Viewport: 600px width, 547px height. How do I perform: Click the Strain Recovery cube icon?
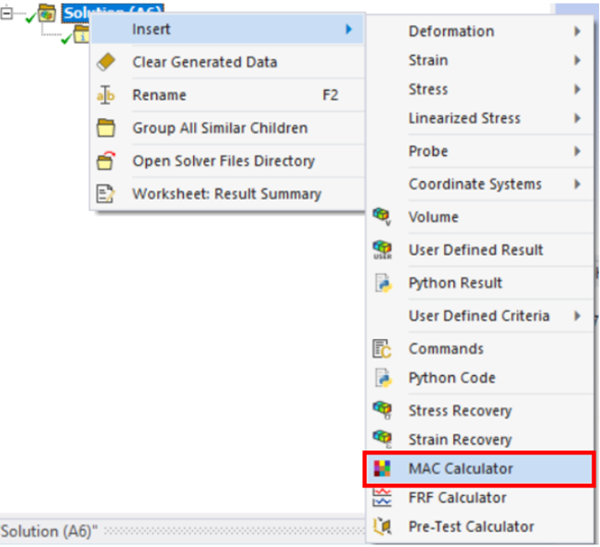(x=382, y=439)
